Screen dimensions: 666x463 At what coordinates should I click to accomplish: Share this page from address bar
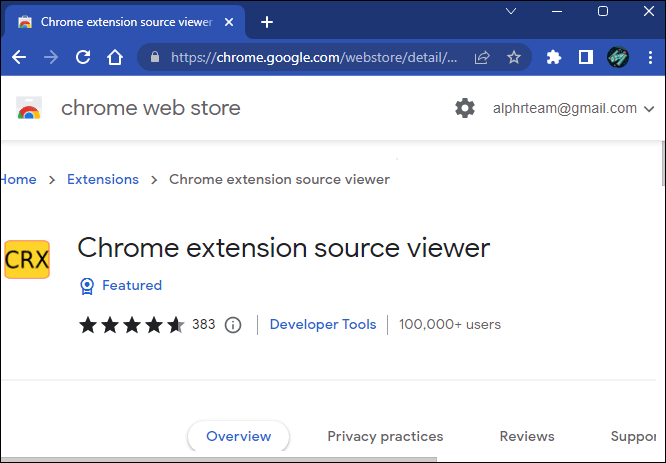click(482, 57)
